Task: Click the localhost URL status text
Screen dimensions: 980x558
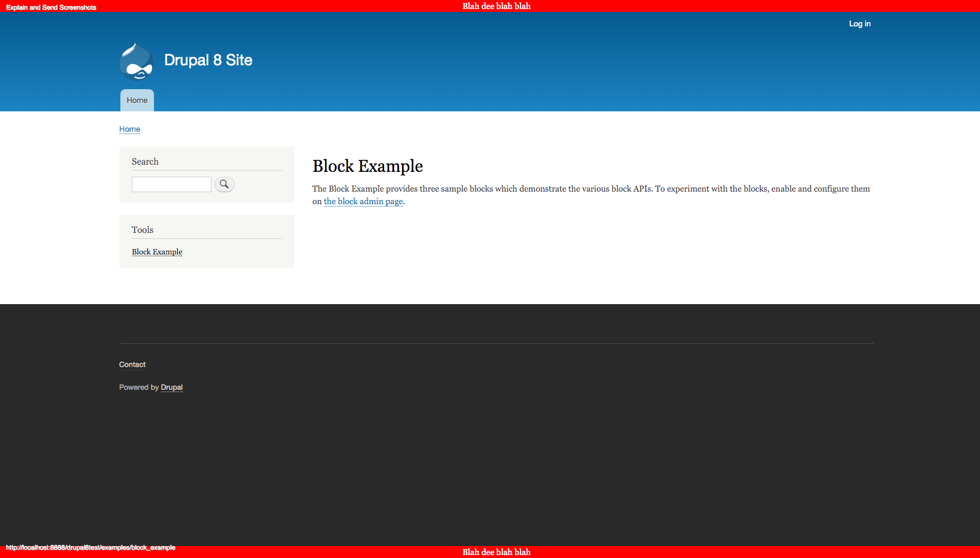Action: click(x=90, y=547)
